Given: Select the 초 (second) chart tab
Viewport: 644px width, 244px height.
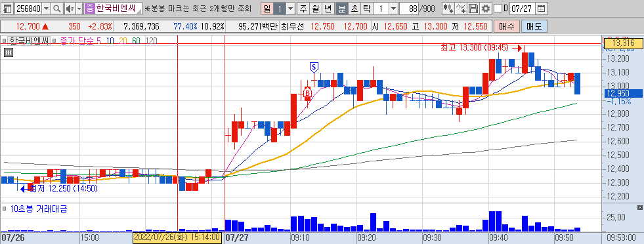Looking at the screenshot, I should coord(354,9).
